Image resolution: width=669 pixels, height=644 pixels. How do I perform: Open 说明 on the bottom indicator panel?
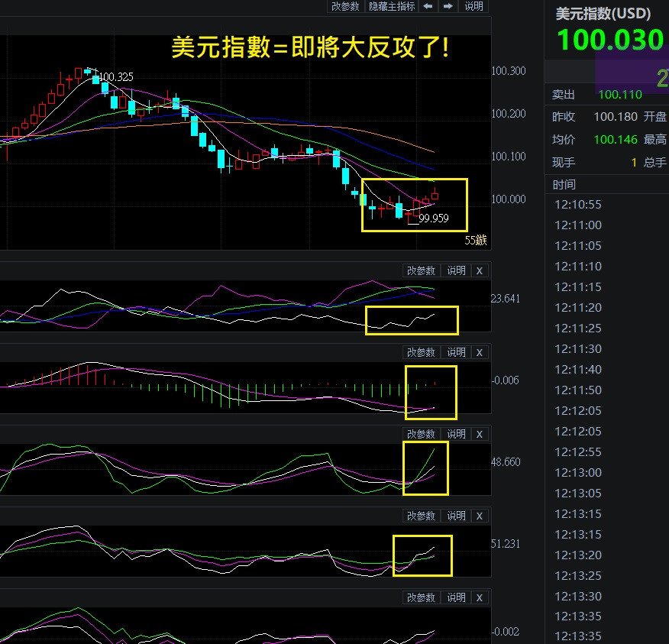click(455, 597)
